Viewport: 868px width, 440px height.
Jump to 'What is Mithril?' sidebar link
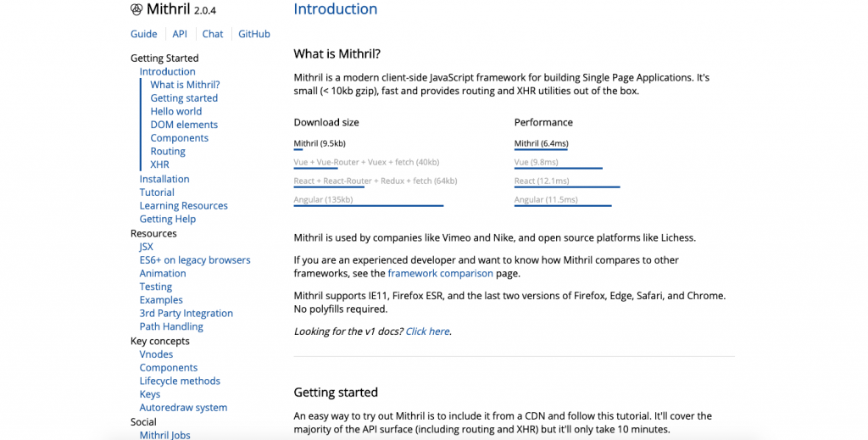click(185, 85)
